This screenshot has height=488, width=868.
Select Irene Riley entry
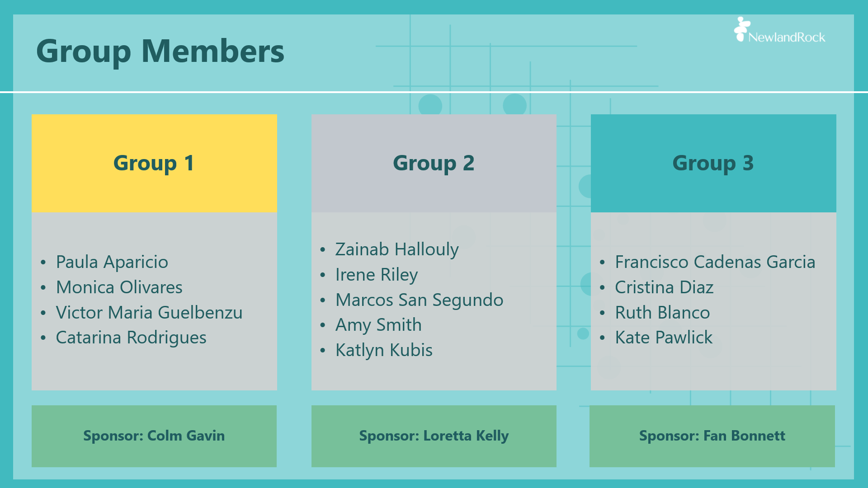[377, 275]
